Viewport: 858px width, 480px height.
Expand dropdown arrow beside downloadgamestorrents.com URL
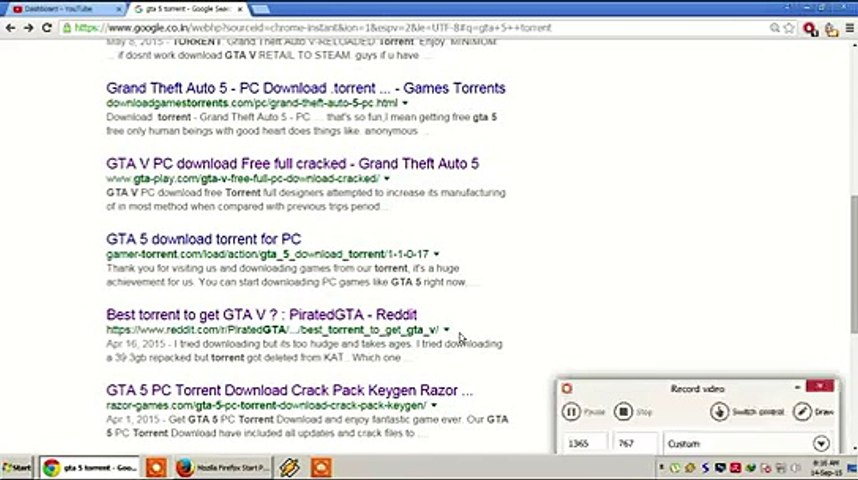click(405, 103)
